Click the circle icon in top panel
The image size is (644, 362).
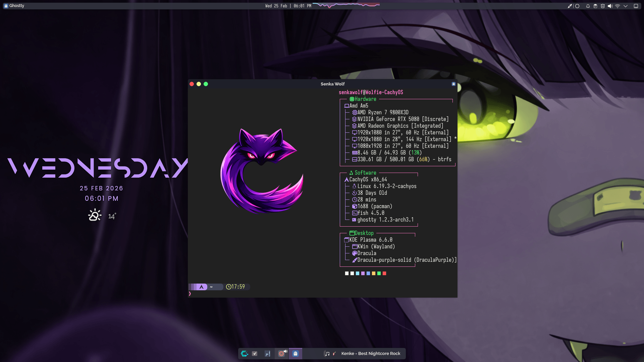(x=577, y=6)
